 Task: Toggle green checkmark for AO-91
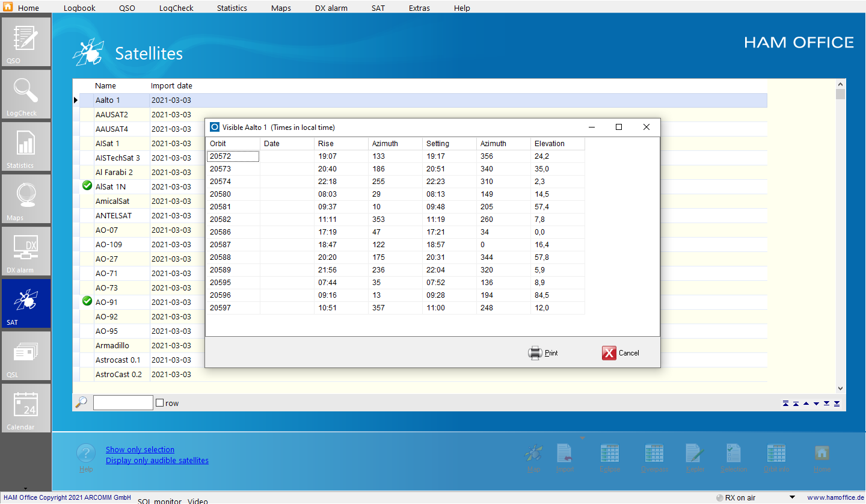click(x=87, y=301)
